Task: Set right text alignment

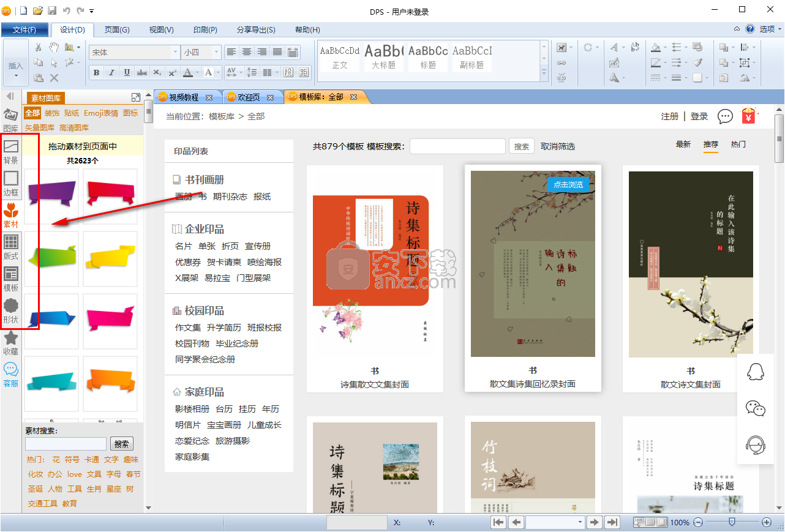Action: pos(262,52)
